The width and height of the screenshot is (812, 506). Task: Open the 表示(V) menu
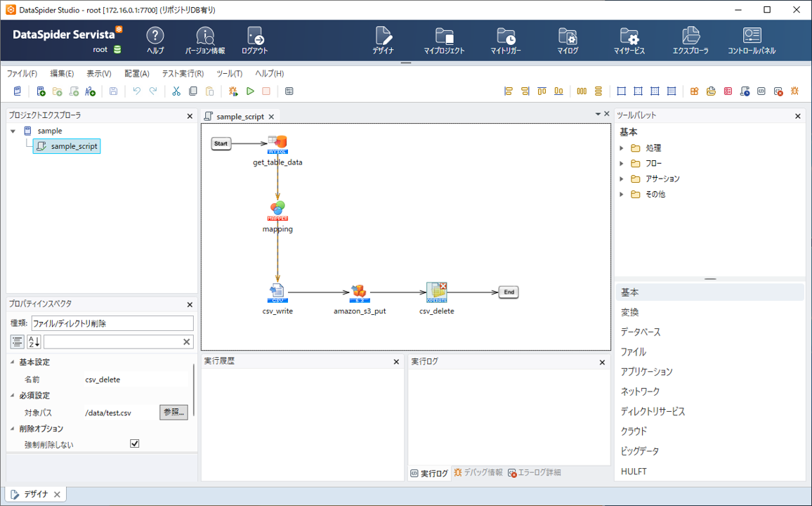(x=99, y=74)
